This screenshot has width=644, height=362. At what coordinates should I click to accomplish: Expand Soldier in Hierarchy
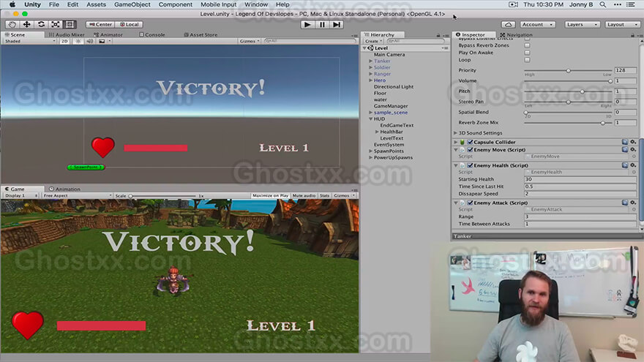(370, 67)
